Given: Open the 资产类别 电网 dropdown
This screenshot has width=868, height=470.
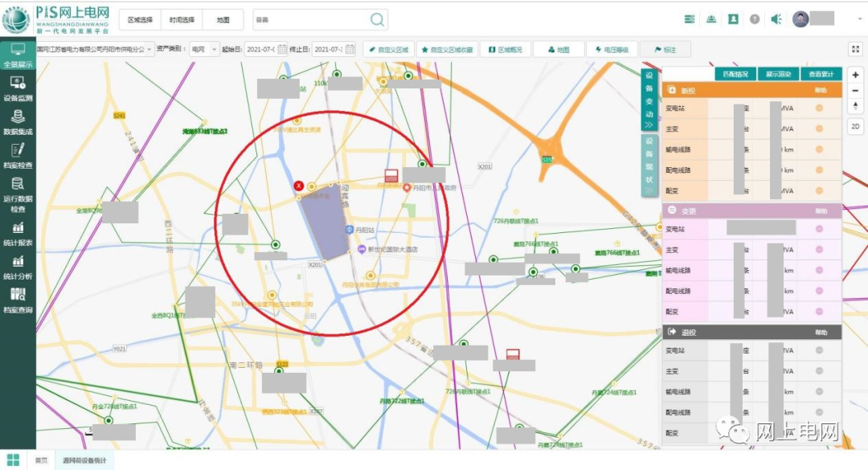Looking at the screenshot, I should point(204,49).
